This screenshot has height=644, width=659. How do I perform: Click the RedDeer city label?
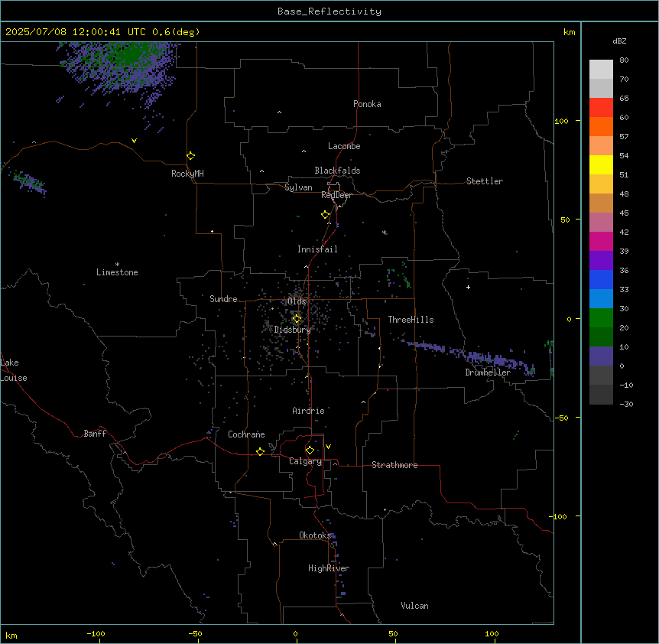(336, 195)
